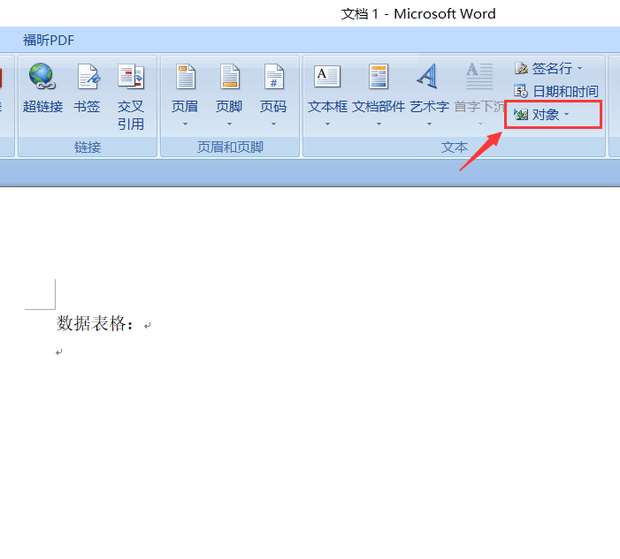Click the Drop Cap (首字下沉) icon
Viewport: 620px width, 559px height.
479,76
